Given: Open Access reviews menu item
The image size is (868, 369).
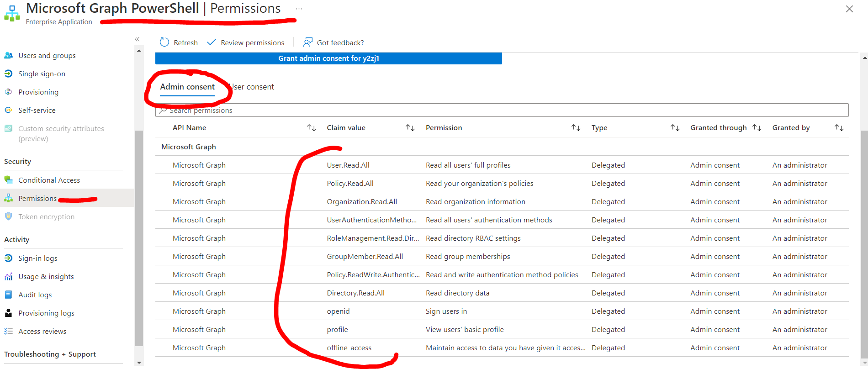Looking at the screenshot, I should tap(42, 331).
